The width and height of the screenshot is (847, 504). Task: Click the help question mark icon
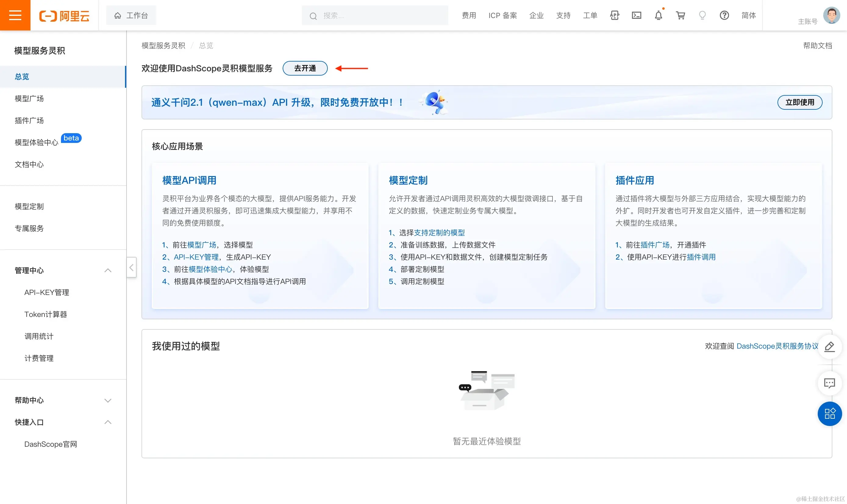[724, 15]
